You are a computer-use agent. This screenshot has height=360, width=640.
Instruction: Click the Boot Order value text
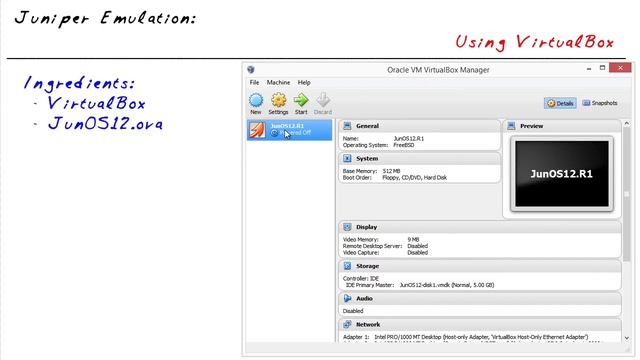[x=414, y=178]
